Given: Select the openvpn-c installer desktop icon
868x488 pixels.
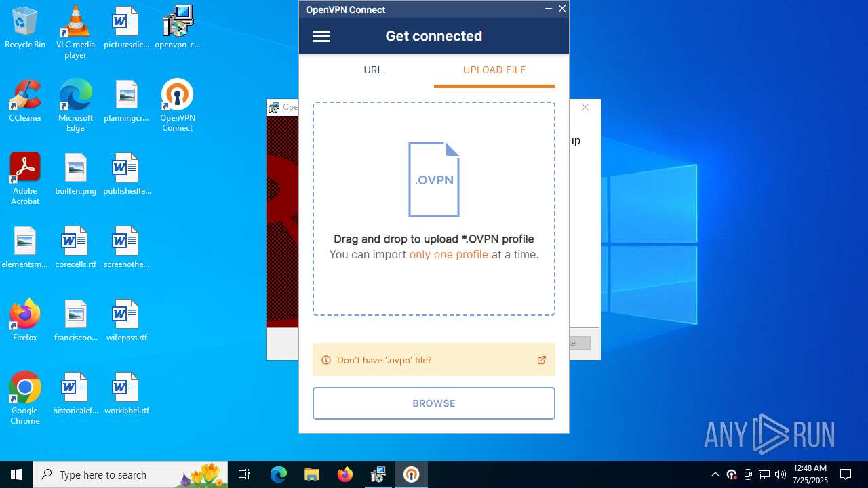Looking at the screenshot, I should [178, 28].
